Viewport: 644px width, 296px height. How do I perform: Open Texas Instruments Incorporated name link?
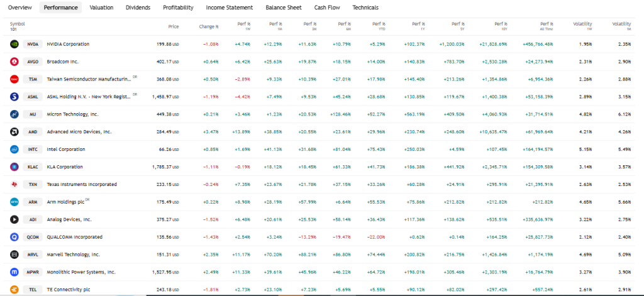pyautogui.click(x=82, y=184)
